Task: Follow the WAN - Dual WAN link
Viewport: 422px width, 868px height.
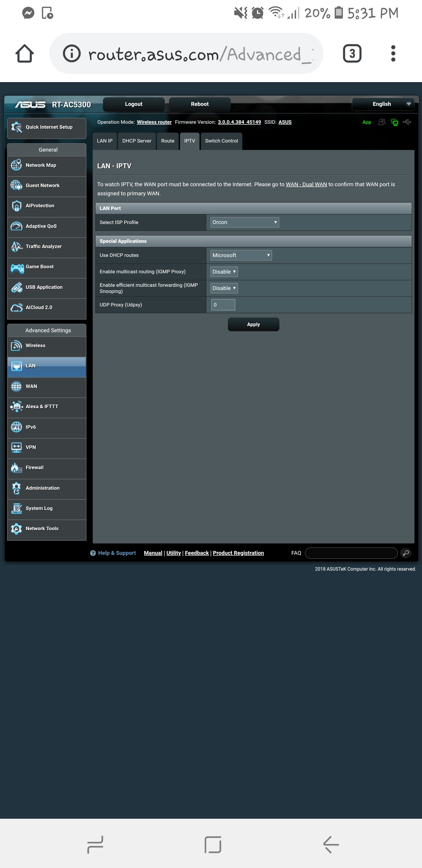Action: point(306,184)
